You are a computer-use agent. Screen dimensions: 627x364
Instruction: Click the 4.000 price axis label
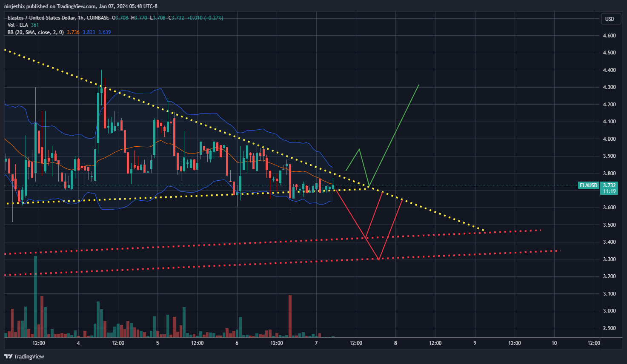[609, 139]
